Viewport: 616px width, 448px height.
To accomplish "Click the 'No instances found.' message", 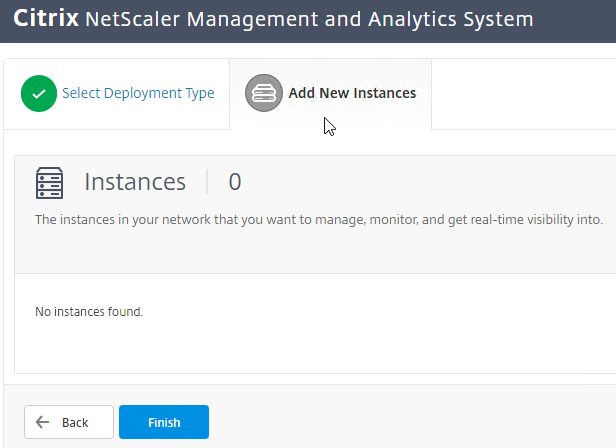I will click(x=89, y=312).
